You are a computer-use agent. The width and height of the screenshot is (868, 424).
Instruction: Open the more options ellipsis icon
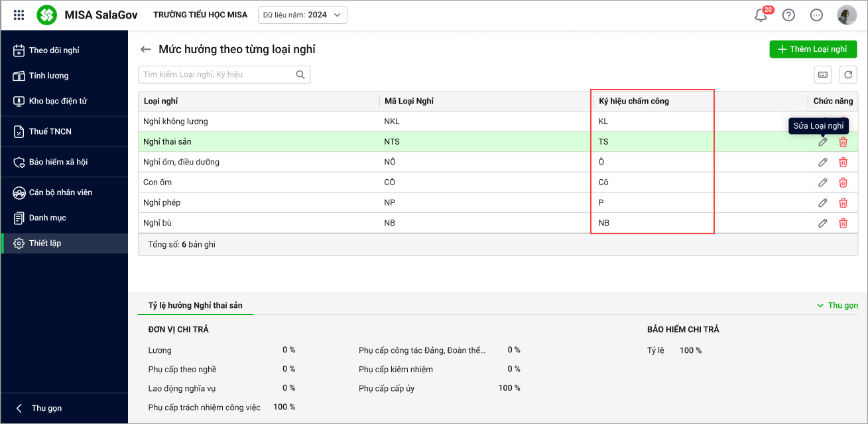click(x=816, y=15)
